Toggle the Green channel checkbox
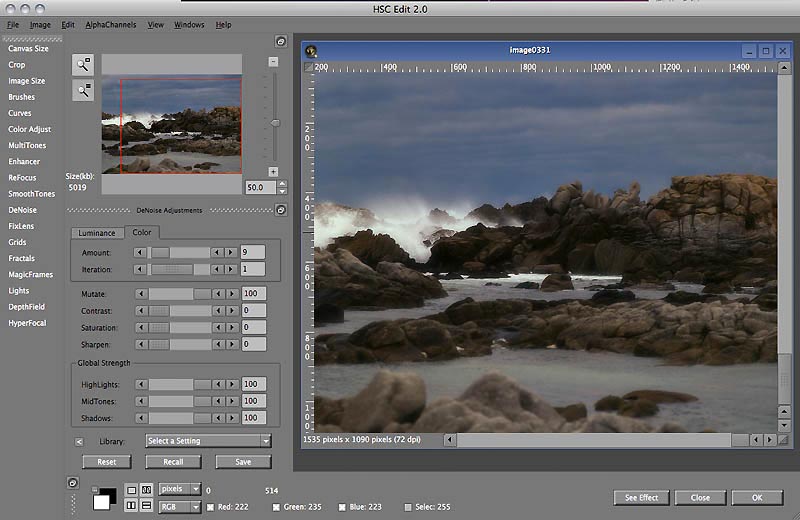The height and width of the screenshot is (520, 800). 276,507
